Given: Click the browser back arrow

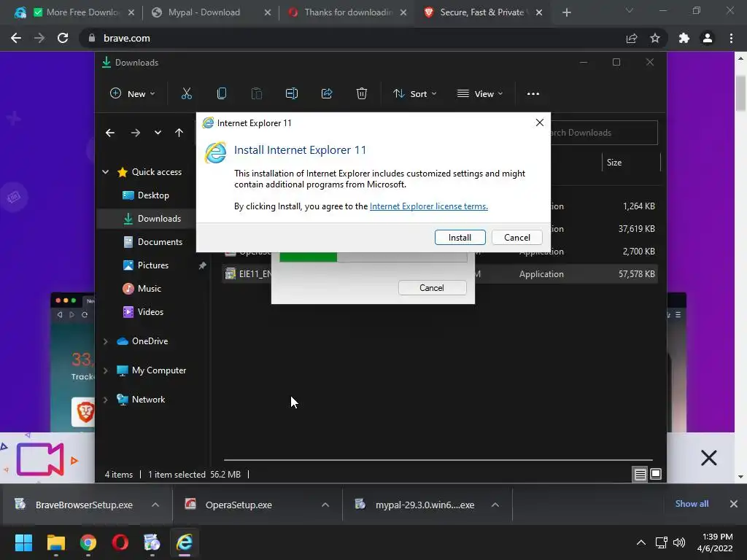Looking at the screenshot, I should [x=16, y=38].
